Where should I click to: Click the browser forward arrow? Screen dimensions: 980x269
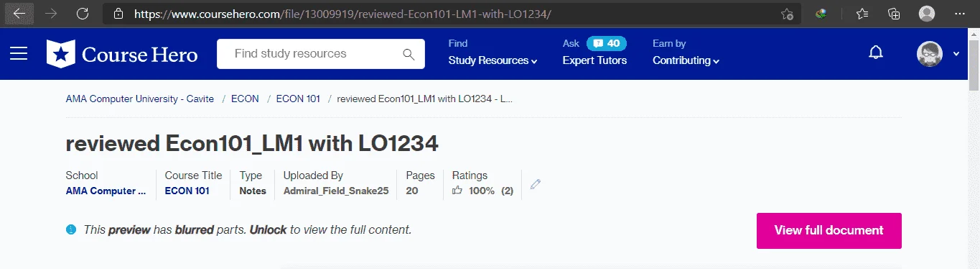click(50, 14)
